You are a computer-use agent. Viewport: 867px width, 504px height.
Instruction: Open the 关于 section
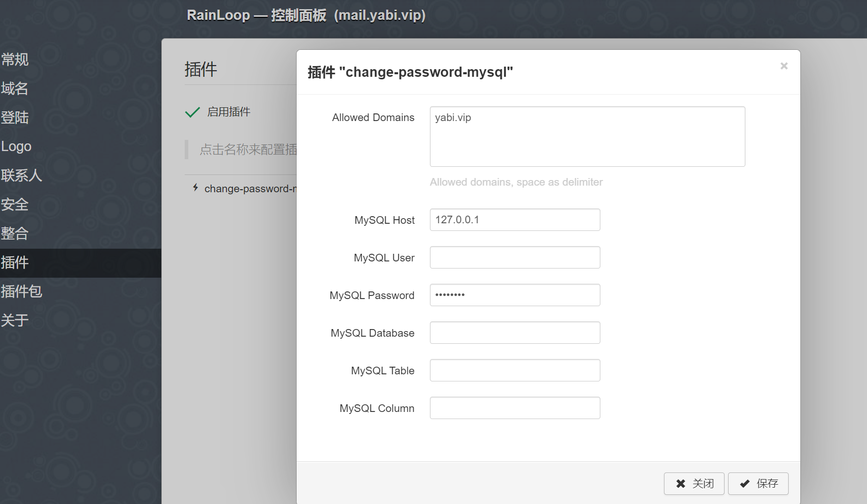coord(15,320)
